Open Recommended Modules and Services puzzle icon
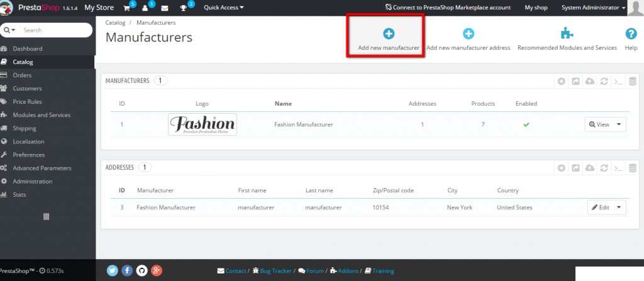The height and width of the screenshot is (281, 644). coord(567,34)
